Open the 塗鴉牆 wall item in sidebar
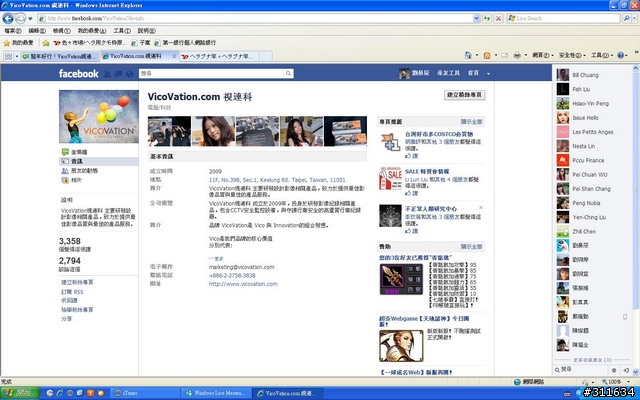Screen dimensions: 640x400 [99, 152]
